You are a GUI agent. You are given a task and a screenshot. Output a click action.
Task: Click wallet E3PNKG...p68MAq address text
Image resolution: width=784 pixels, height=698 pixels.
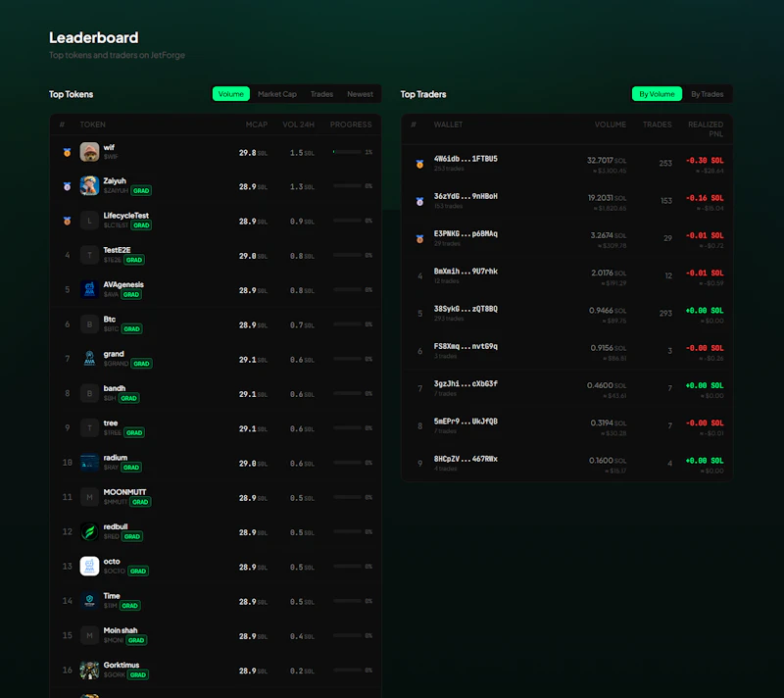(x=465, y=233)
